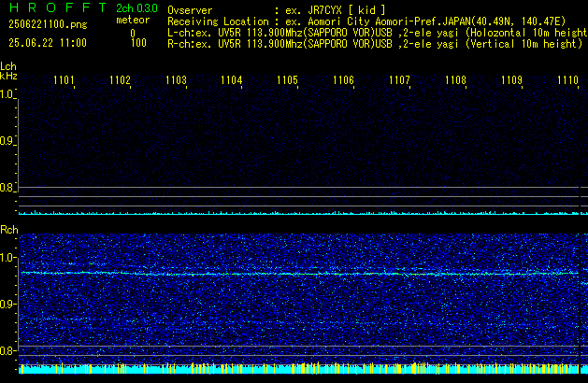Click the 1104 time marker
This screenshot has width=588, height=383.
click(x=232, y=80)
